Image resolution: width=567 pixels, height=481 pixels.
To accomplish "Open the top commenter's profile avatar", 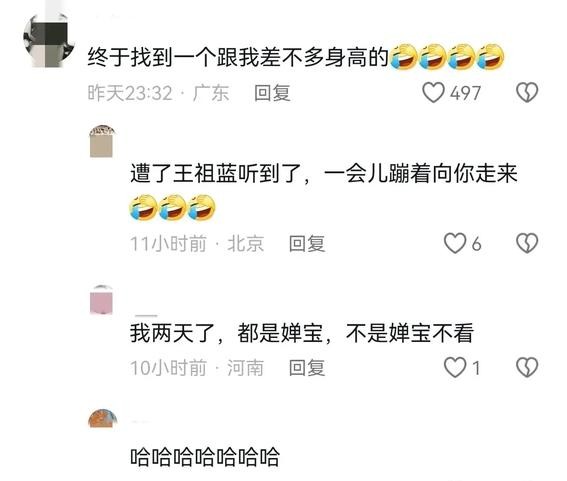I will click(x=48, y=40).
